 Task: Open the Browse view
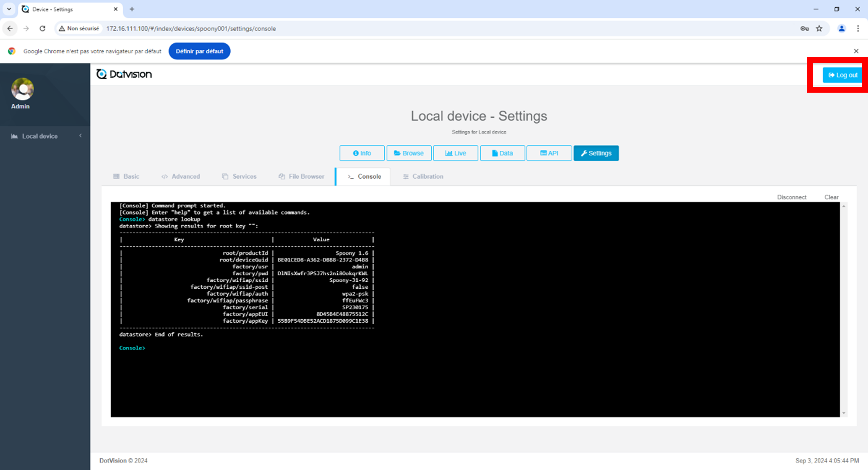[409, 153]
